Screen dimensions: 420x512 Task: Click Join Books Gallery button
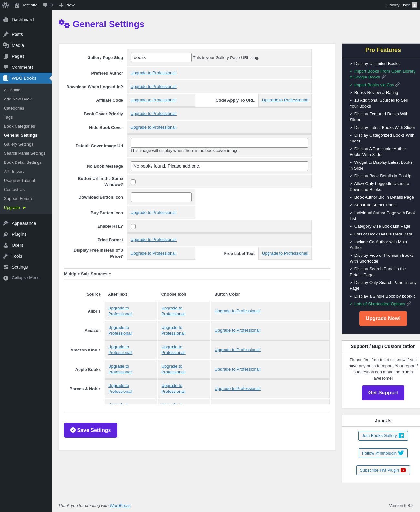click(x=383, y=436)
